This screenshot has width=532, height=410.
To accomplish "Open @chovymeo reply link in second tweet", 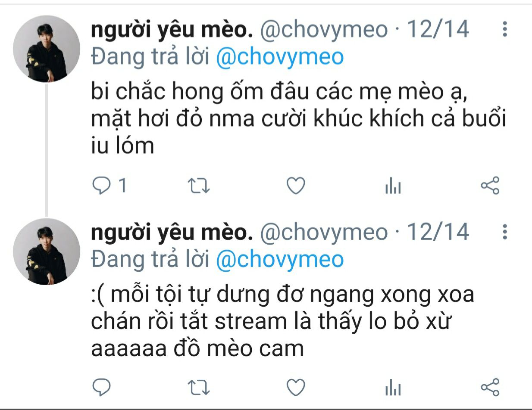I will (280, 260).
